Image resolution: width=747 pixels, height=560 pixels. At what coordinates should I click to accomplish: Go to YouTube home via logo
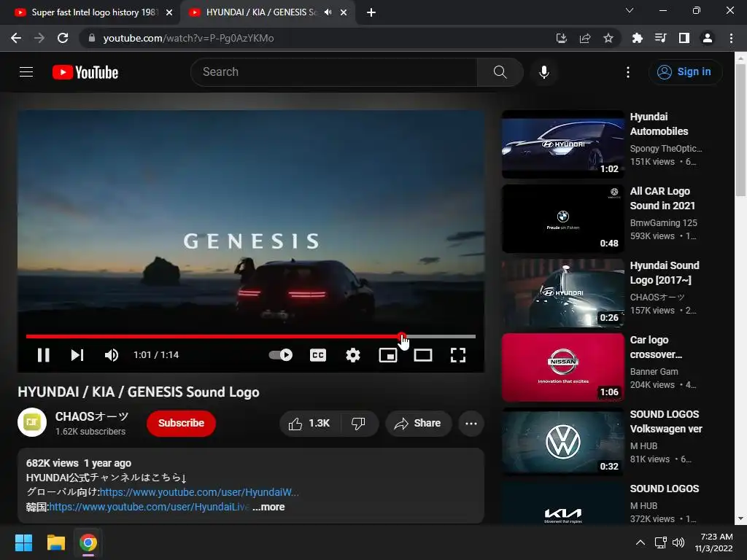pos(85,72)
